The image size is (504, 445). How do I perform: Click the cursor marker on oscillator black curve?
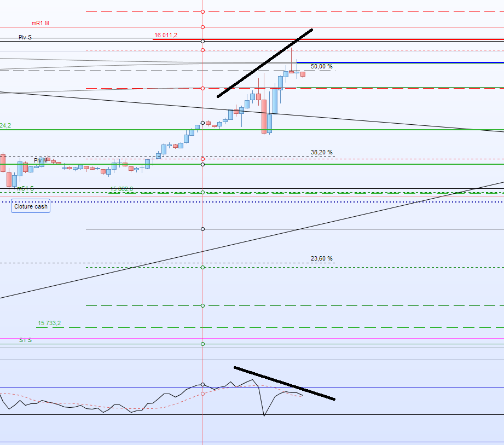tap(202, 385)
